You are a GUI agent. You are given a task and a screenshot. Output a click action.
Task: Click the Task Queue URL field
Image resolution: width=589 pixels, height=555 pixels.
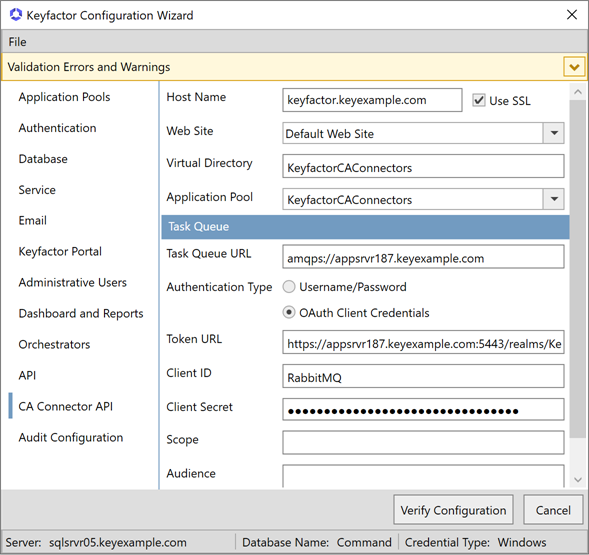[x=423, y=257]
